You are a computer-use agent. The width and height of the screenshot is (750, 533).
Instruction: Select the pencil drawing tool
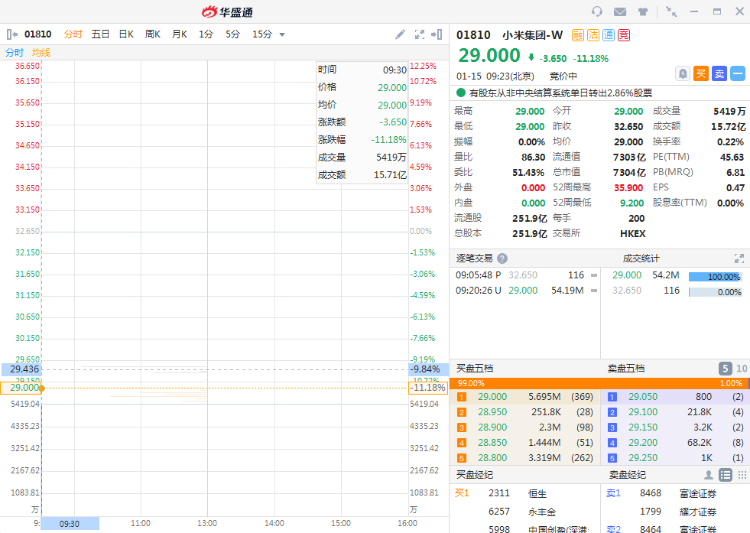pyautogui.click(x=400, y=34)
